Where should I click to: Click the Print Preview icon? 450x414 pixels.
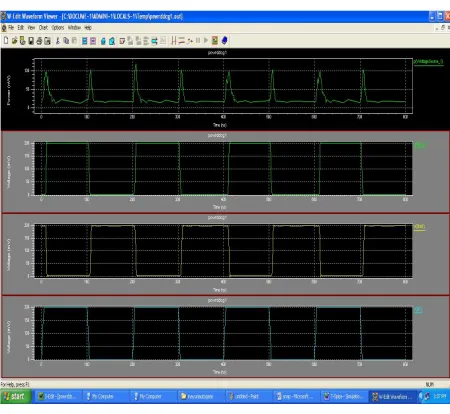point(47,41)
